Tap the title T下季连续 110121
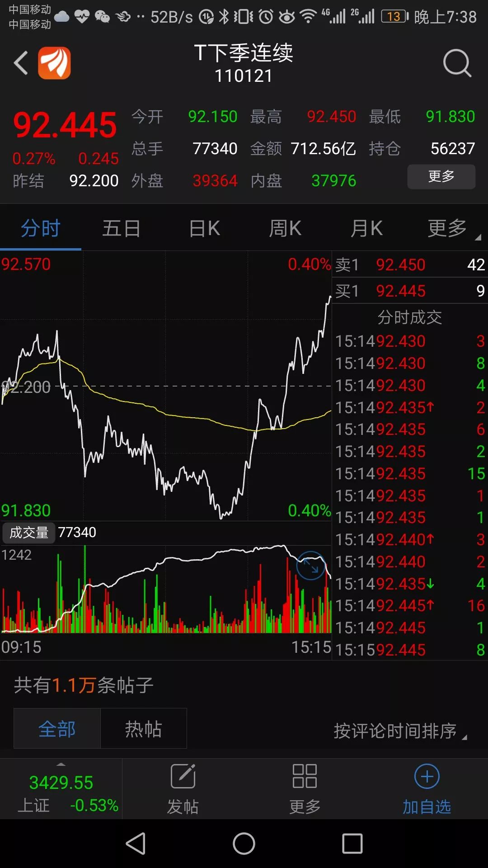 pos(244,63)
